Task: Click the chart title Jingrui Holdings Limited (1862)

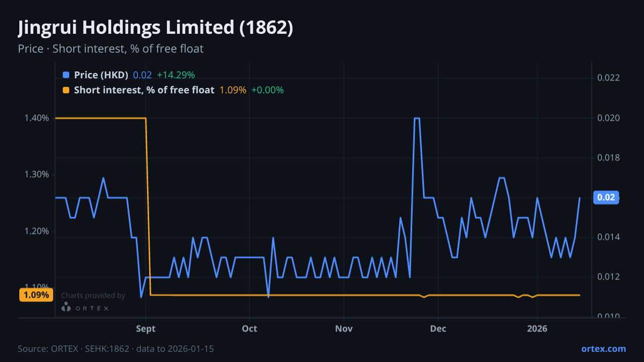Action: coord(156,28)
